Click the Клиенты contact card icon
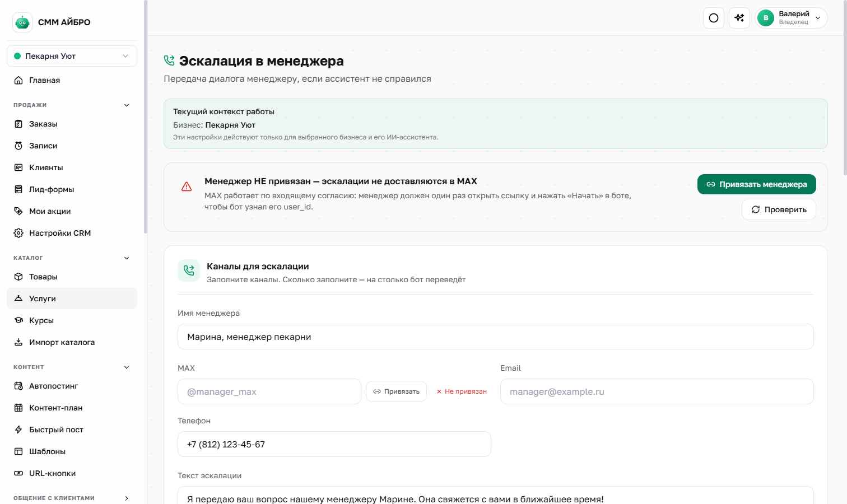The height and width of the screenshot is (504, 847). [18, 167]
